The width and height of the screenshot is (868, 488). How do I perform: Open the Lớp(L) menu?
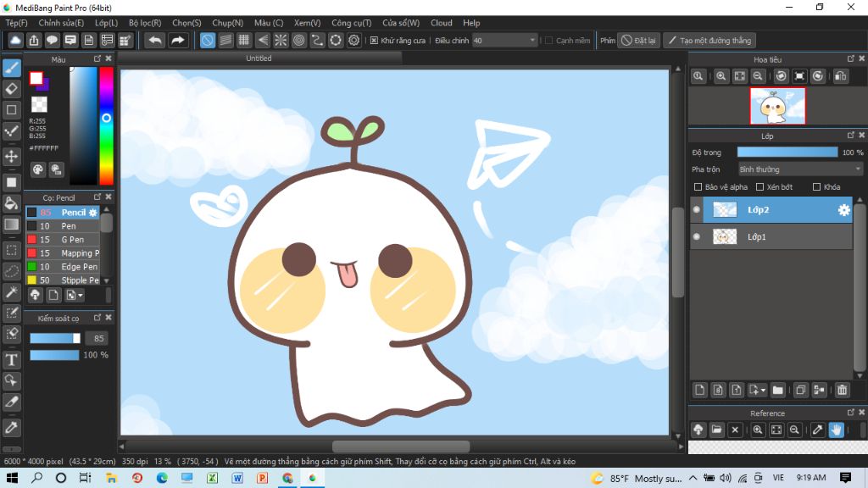pyautogui.click(x=106, y=23)
